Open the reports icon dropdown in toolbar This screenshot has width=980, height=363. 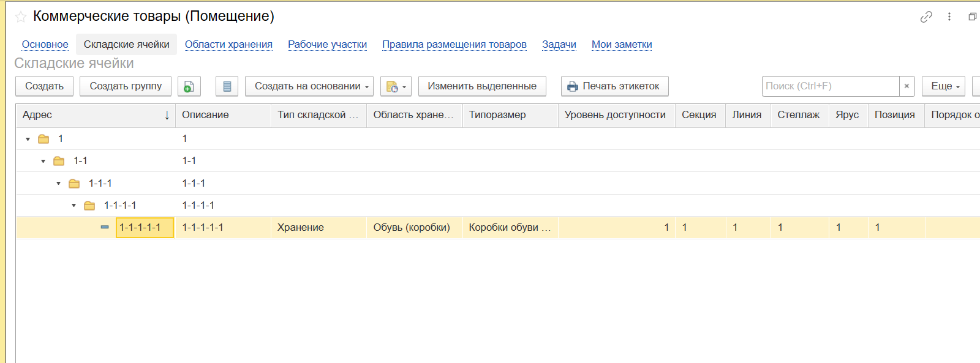(396, 86)
